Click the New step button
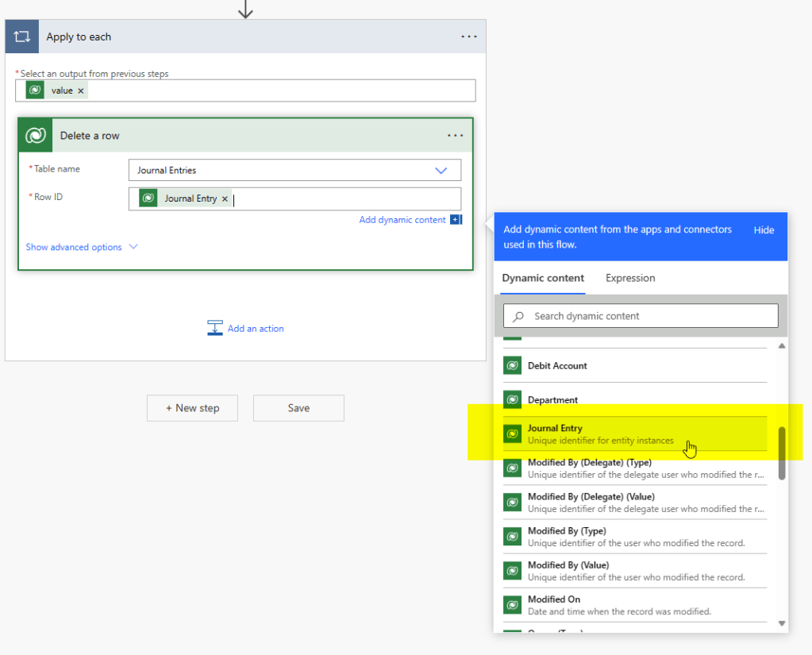The image size is (812, 655). coord(193,408)
